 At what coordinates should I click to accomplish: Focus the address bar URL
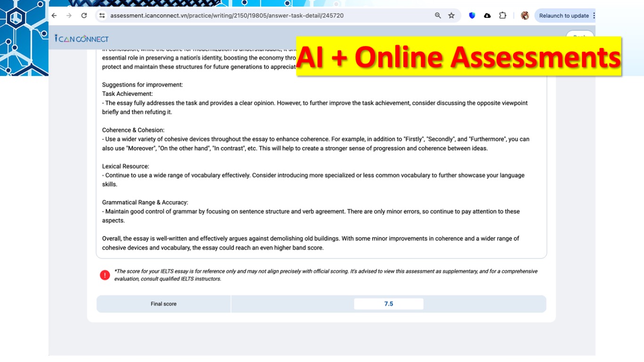[226, 16]
